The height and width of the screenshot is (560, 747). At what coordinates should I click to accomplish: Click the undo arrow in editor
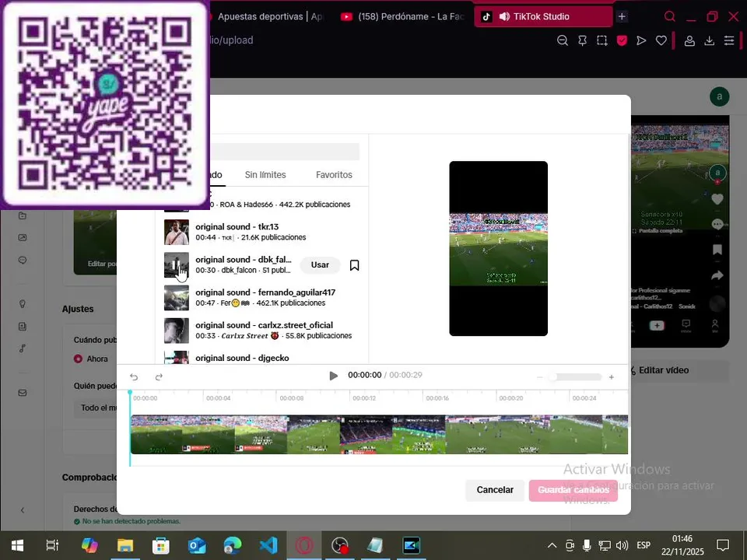click(x=134, y=377)
